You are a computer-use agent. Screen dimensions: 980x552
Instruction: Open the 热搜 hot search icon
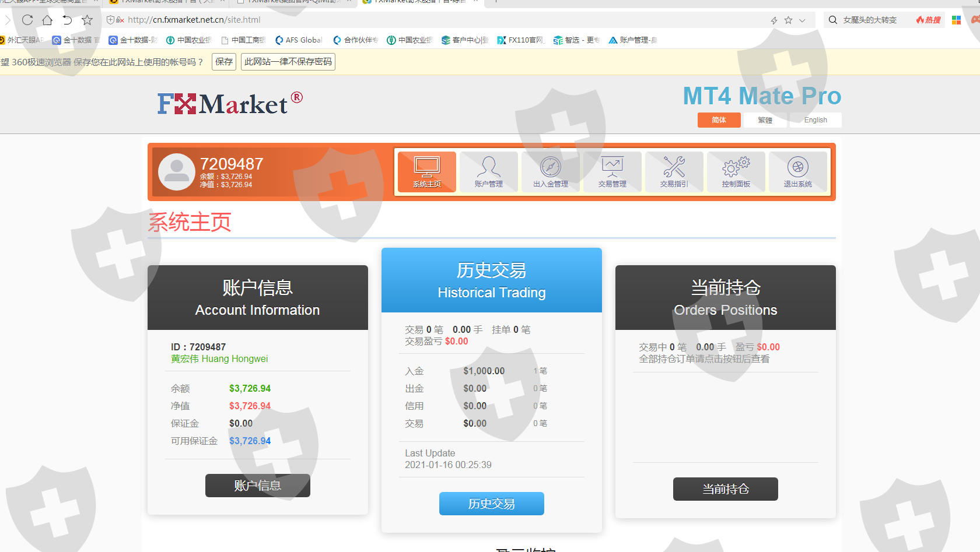928,20
